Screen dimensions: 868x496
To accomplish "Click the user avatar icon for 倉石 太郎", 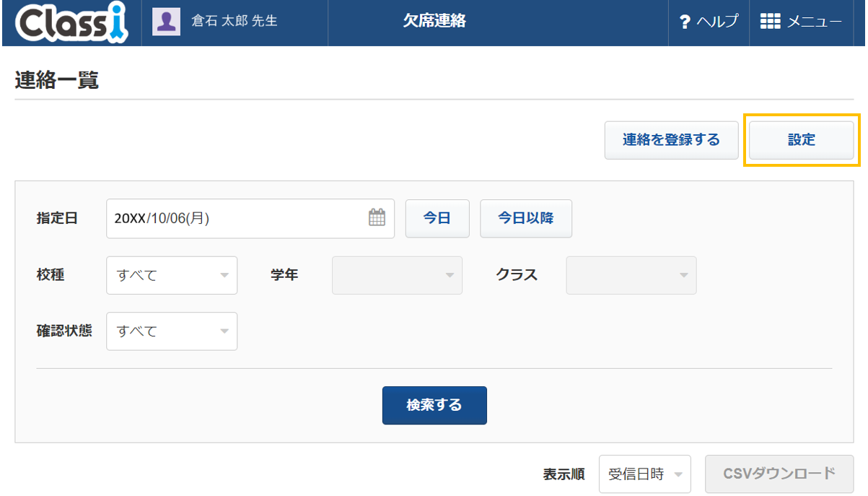I will click(x=166, y=22).
